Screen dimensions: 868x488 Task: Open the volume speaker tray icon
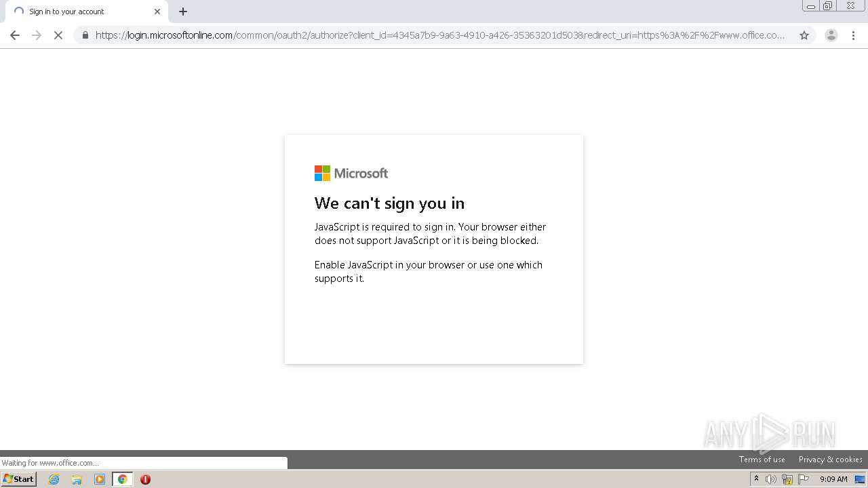point(771,479)
